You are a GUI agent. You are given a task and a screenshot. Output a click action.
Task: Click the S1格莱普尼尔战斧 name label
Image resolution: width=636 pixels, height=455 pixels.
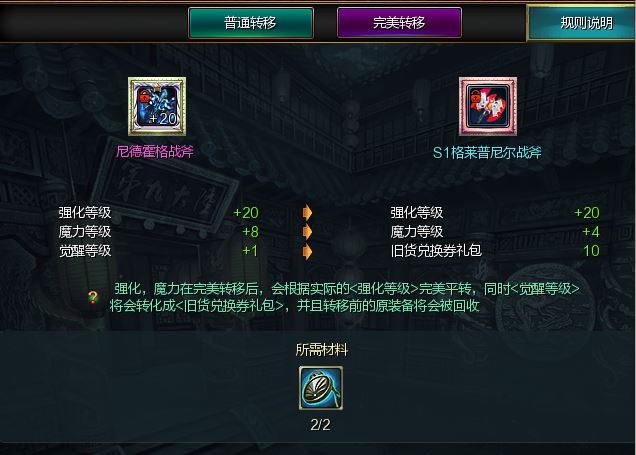pyautogui.click(x=487, y=153)
